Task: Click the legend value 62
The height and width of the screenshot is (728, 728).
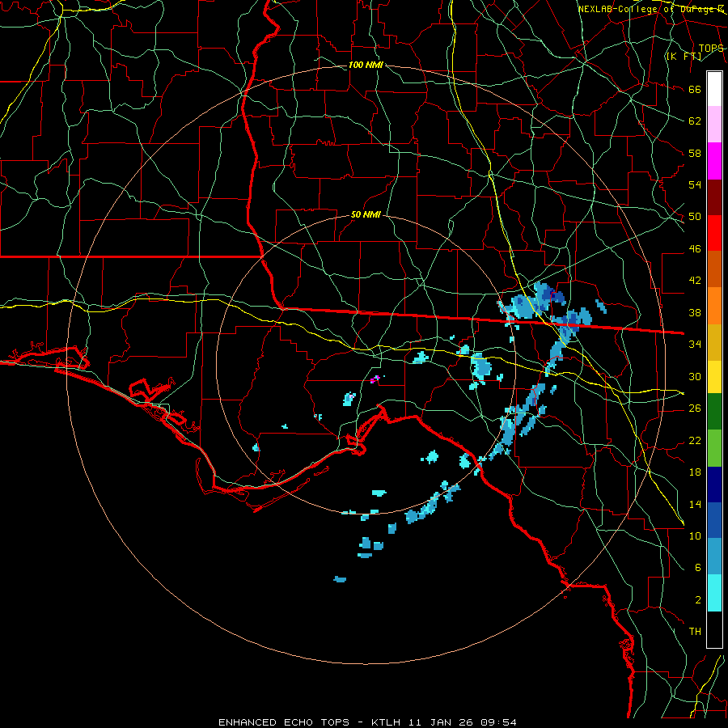Action: 695,121
